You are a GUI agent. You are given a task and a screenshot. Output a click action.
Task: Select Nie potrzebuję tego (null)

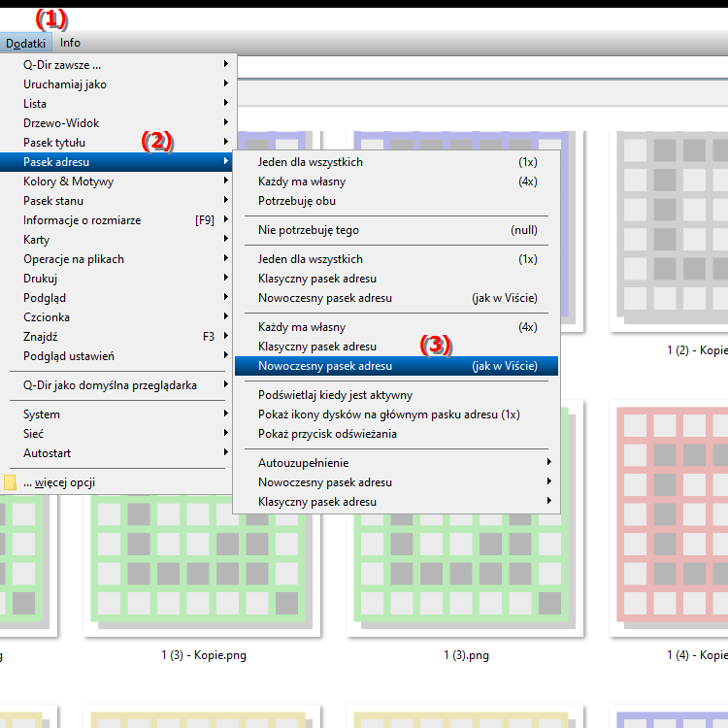396,230
